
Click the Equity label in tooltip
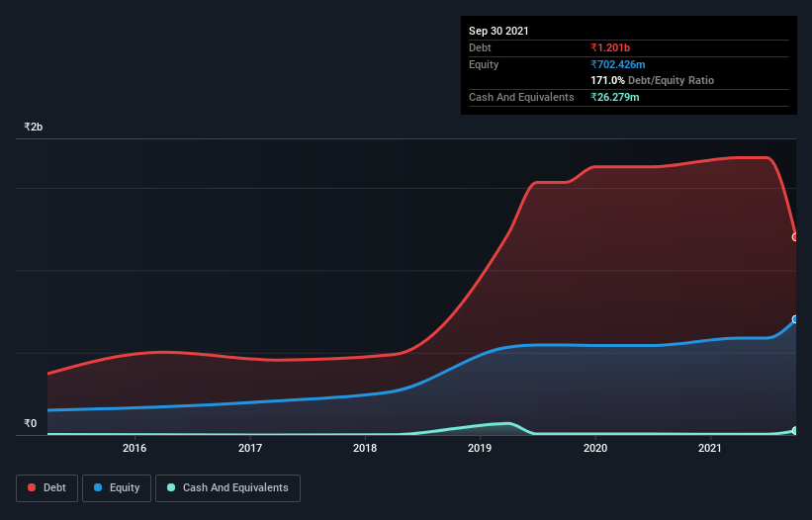(484, 64)
